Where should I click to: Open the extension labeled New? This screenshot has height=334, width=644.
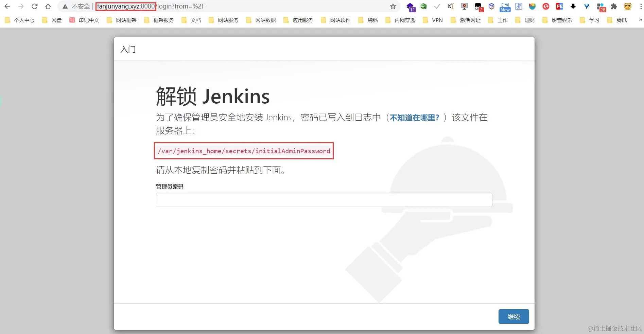505,7
